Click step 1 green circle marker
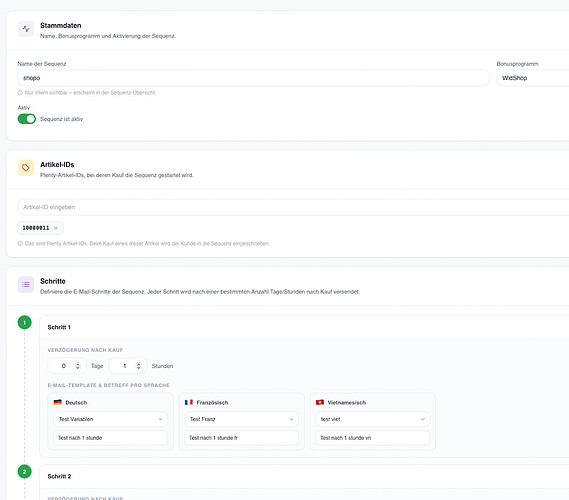The height and width of the screenshot is (500, 569). point(25,322)
